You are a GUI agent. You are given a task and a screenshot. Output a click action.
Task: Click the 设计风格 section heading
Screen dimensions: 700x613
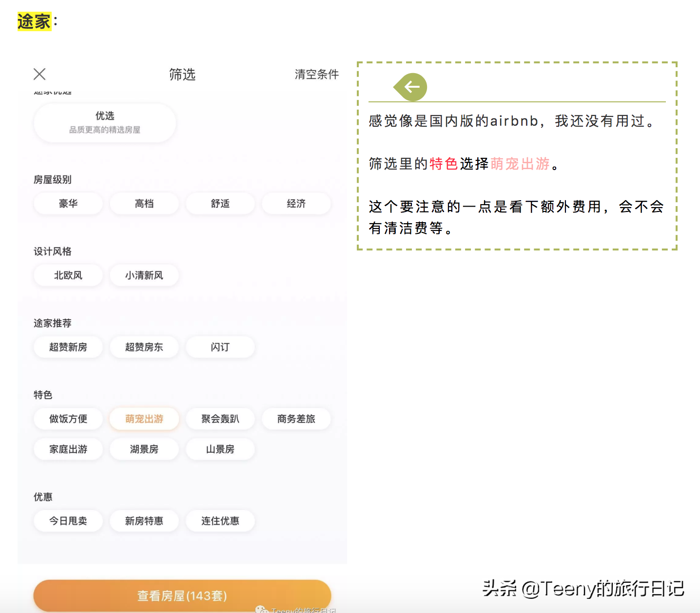[x=53, y=251]
